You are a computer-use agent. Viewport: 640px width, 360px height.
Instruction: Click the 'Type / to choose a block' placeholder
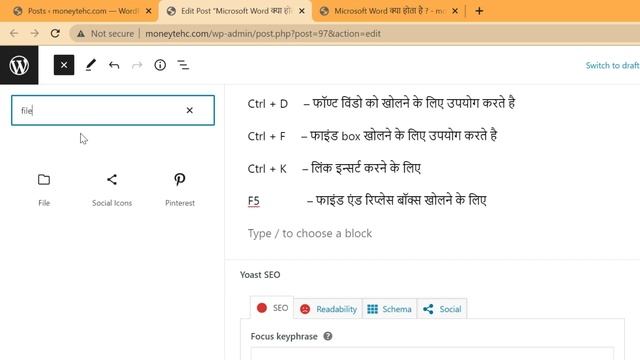310,233
